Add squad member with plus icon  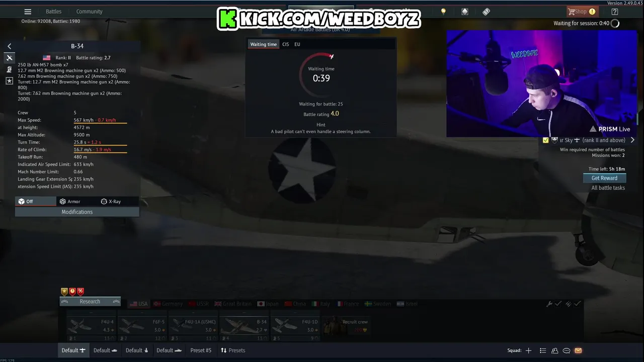[528, 350]
